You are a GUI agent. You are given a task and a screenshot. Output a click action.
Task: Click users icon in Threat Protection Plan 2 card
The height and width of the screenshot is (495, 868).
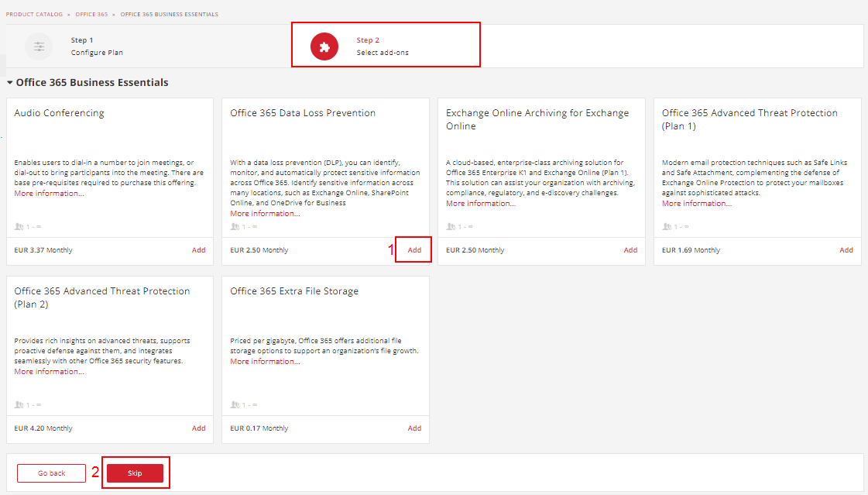click(19, 404)
